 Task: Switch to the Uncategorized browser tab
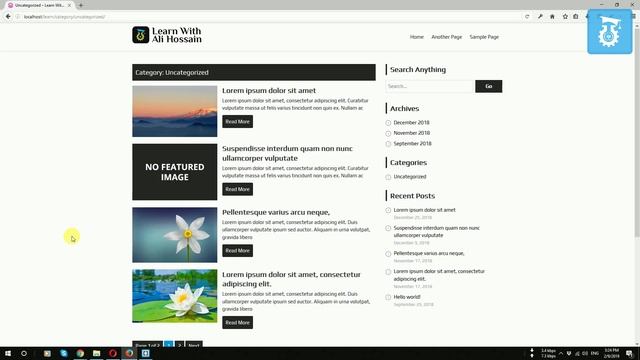[x=39, y=5]
